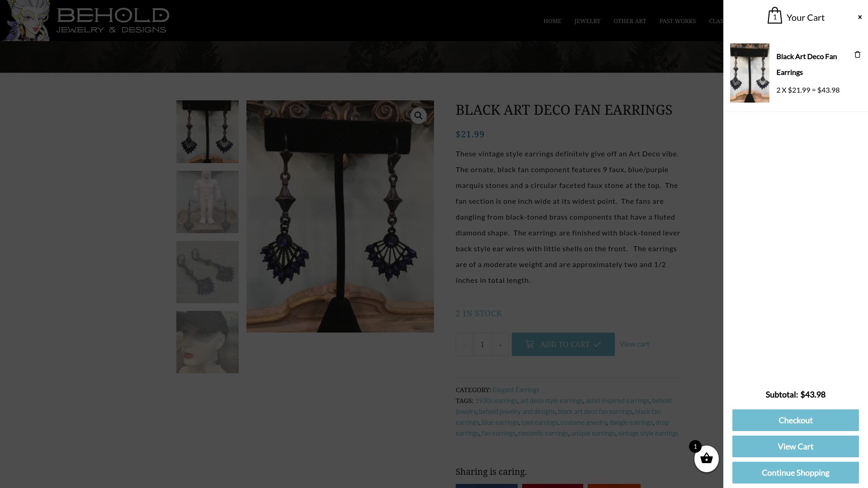
Task: Open the Elegant Earrings category link
Action: 516,389
